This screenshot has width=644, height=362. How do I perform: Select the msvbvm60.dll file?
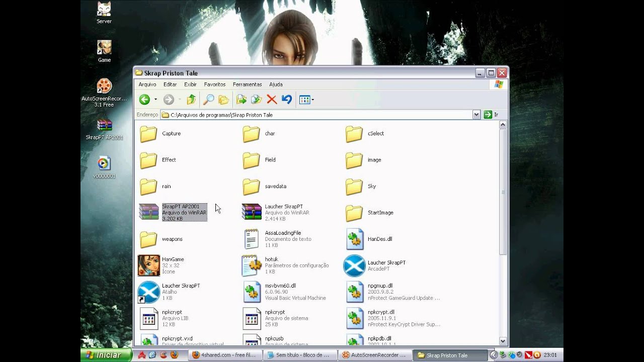(284, 292)
